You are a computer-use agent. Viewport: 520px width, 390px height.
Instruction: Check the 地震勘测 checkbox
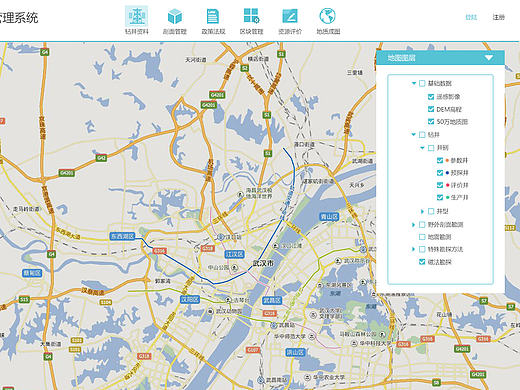click(x=422, y=237)
